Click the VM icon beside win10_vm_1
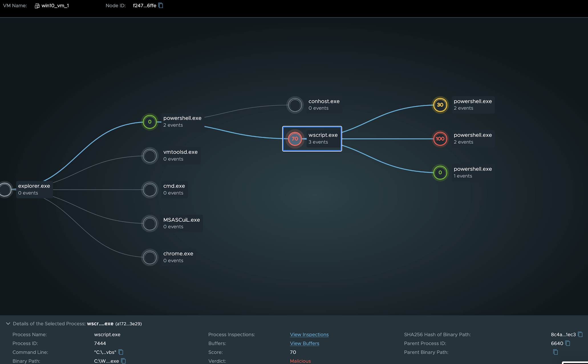588x364 pixels. pos(37,5)
